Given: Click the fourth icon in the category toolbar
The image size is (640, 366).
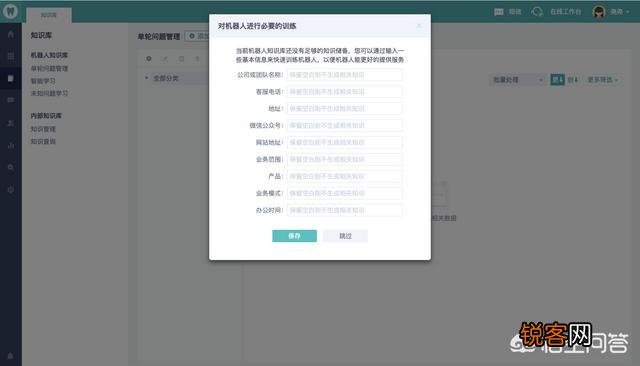Looking at the screenshot, I should point(197,59).
